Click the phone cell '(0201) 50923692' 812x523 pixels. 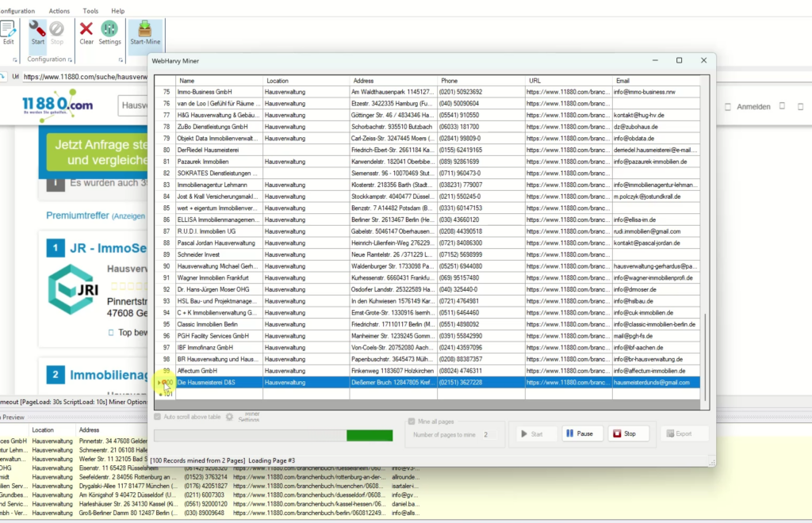click(x=481, y=92)
